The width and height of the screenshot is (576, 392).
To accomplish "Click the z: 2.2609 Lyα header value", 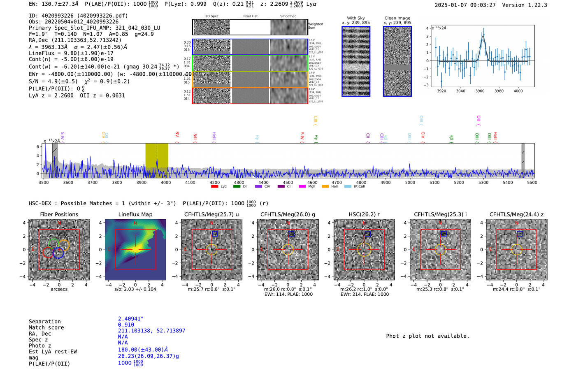I will (x=288, y=4).
